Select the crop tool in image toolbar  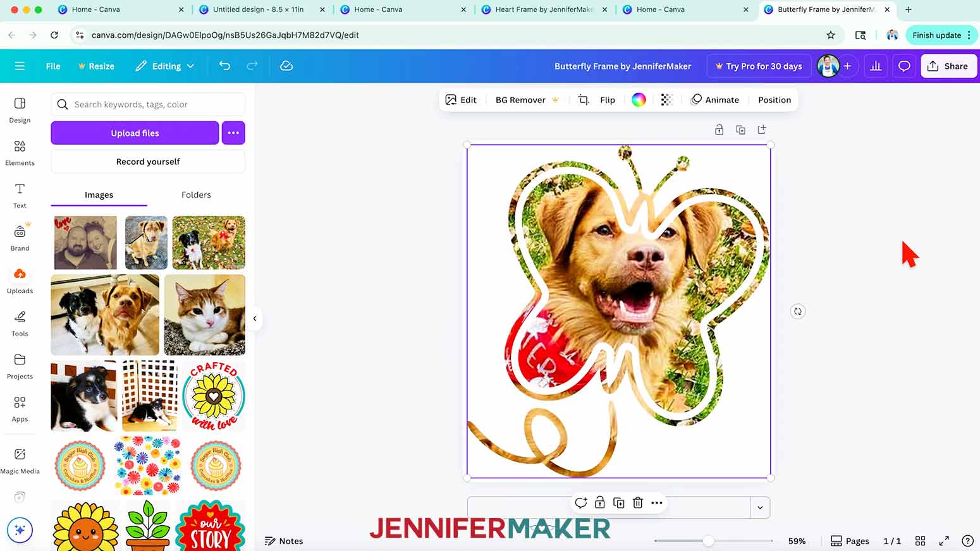584,100
